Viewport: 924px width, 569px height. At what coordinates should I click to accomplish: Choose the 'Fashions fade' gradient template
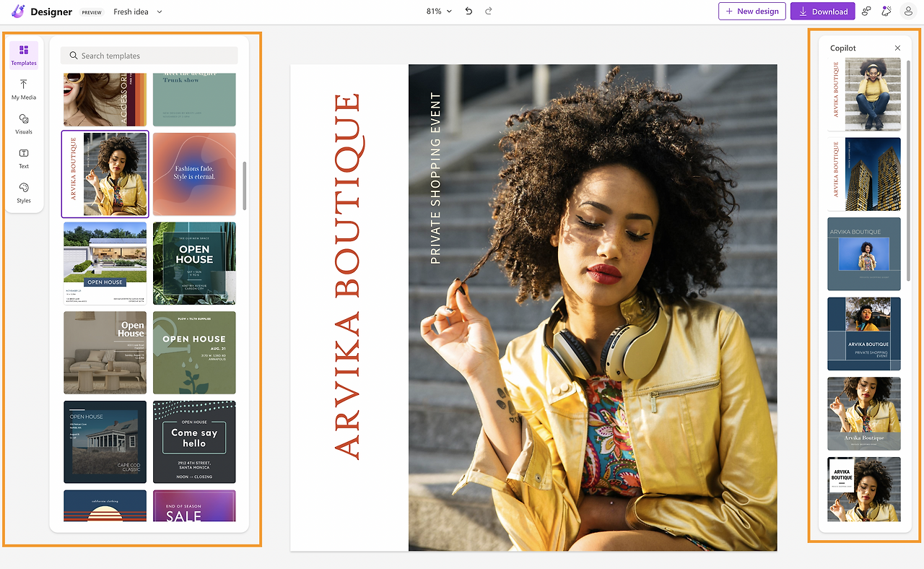pyautogui.click(x=194, y=174)
